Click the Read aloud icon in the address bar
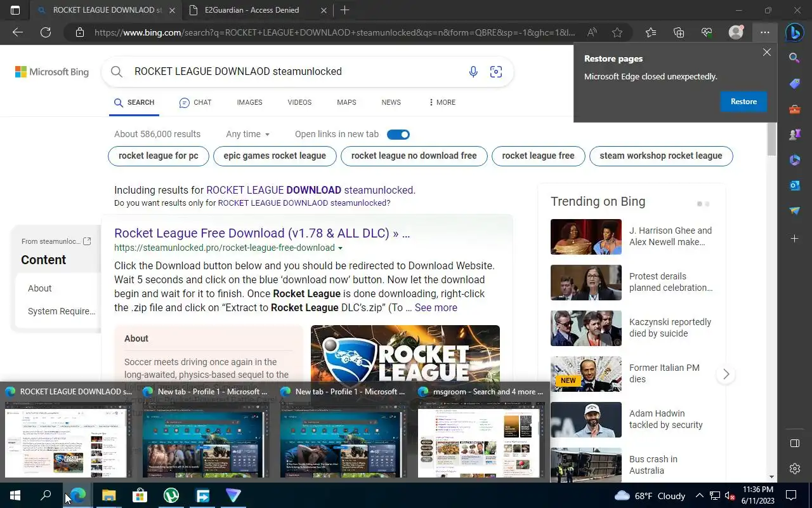Image resolution: width=812 pixels, height=508 pixels. click(592, 32)
